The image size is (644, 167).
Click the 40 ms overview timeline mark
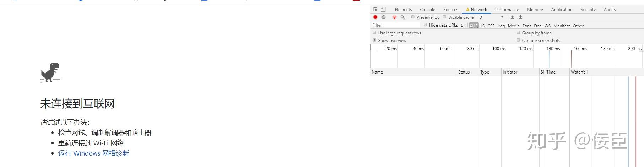(418, 49)
